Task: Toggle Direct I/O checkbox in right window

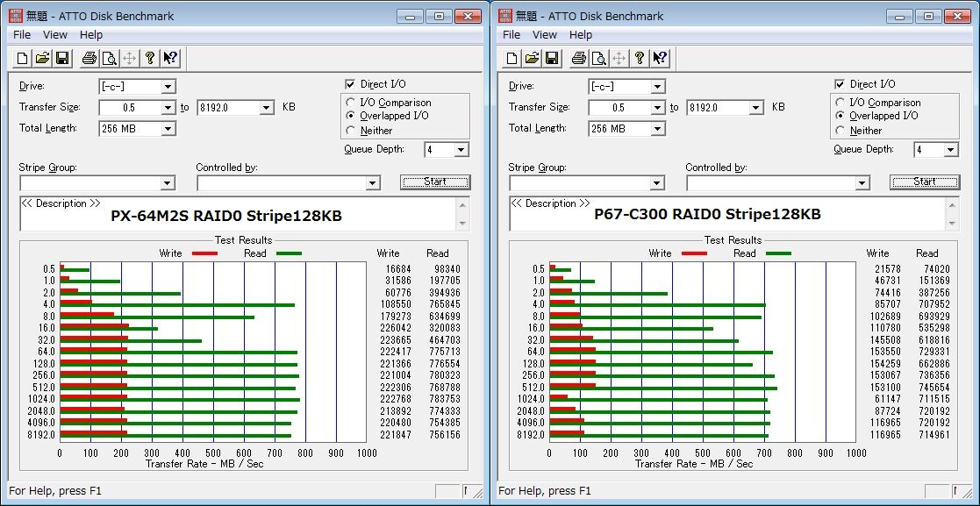Action: (839, 83)
